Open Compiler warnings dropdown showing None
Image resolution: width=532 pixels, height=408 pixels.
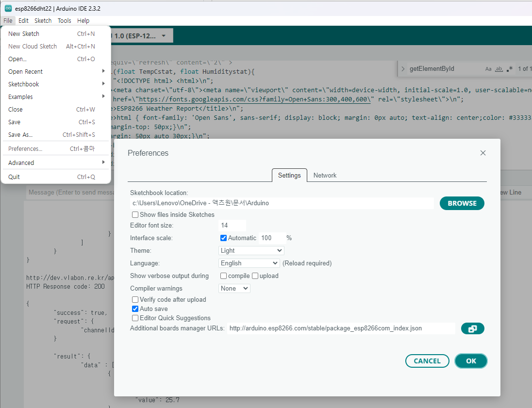tap(234, 288)
